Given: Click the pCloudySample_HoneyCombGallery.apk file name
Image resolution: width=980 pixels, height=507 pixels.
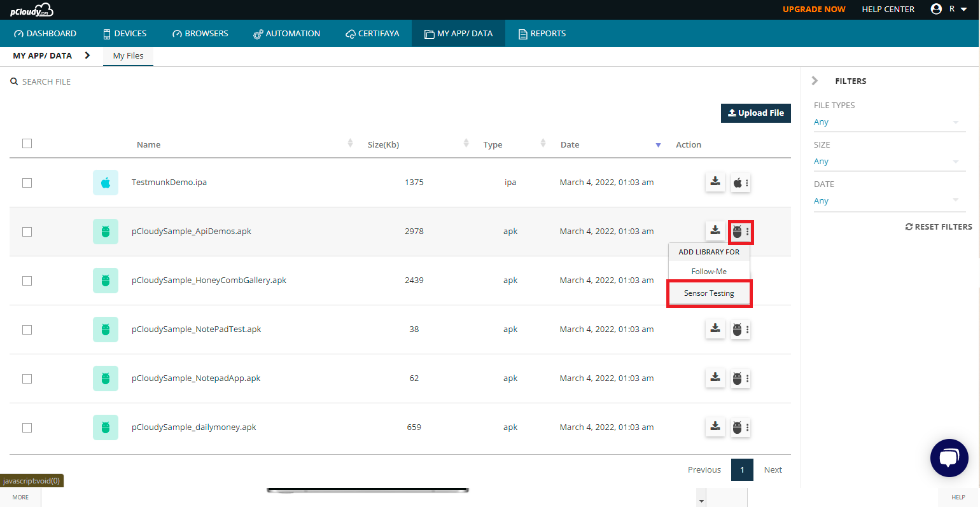Looking at the screenshot, I should point(209,280).
